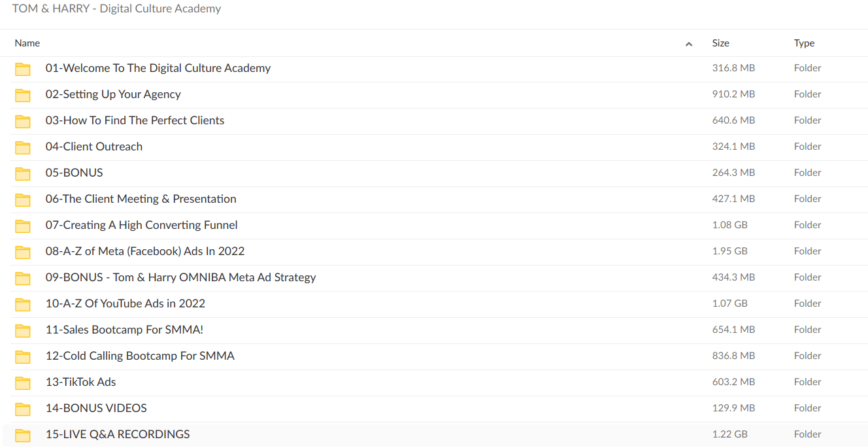Toggle sort order using the Name column arrow

[x=688, y=44]
